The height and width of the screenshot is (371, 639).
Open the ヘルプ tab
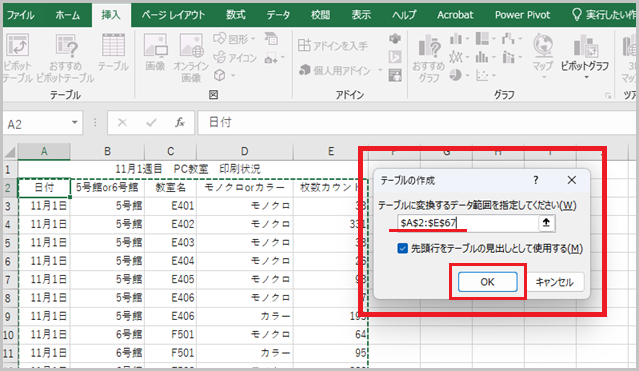pyautogui.click(x=404, y=15)
